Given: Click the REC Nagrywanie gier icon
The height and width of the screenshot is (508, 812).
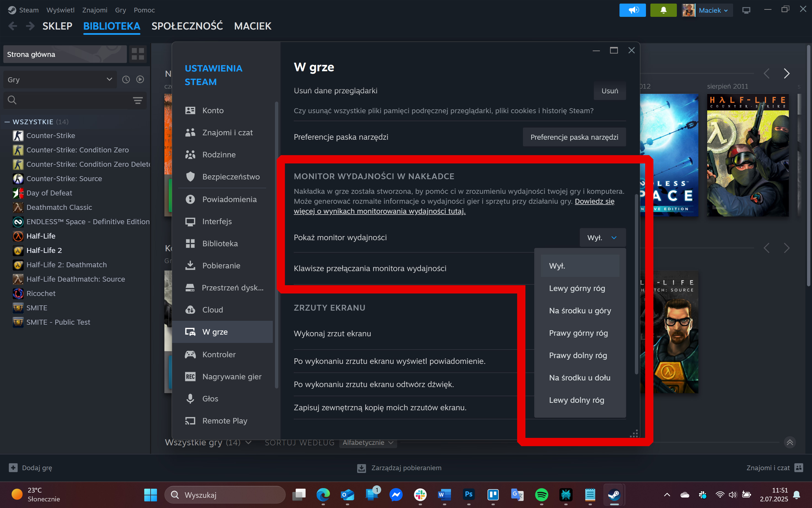Looking at the screenshot, I should (190, 377).
